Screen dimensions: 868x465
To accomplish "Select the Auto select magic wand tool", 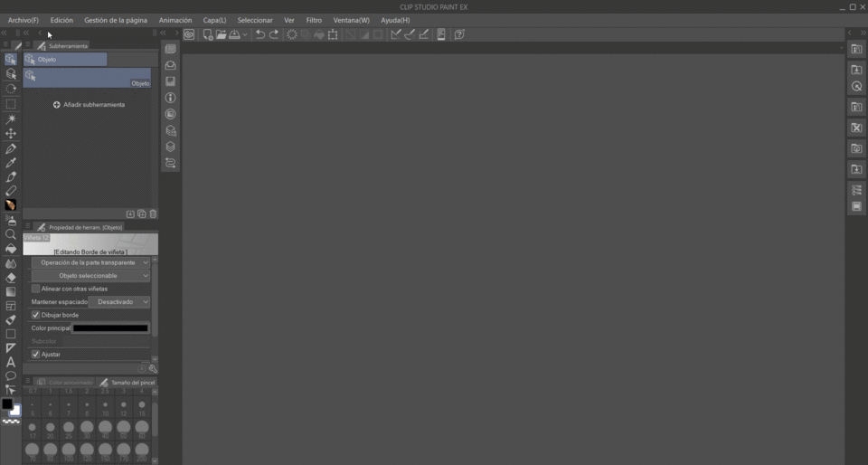I will click(x=11, y=119).
